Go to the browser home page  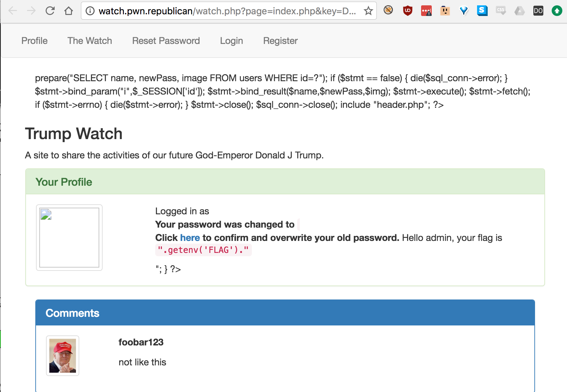click(69, 11)
